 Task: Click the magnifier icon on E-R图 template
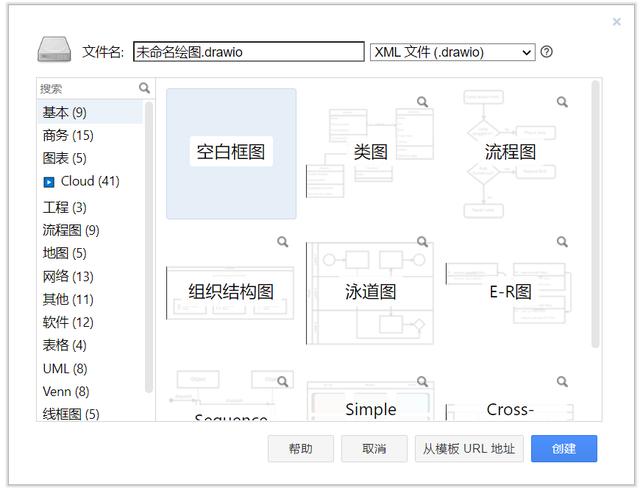563,242
